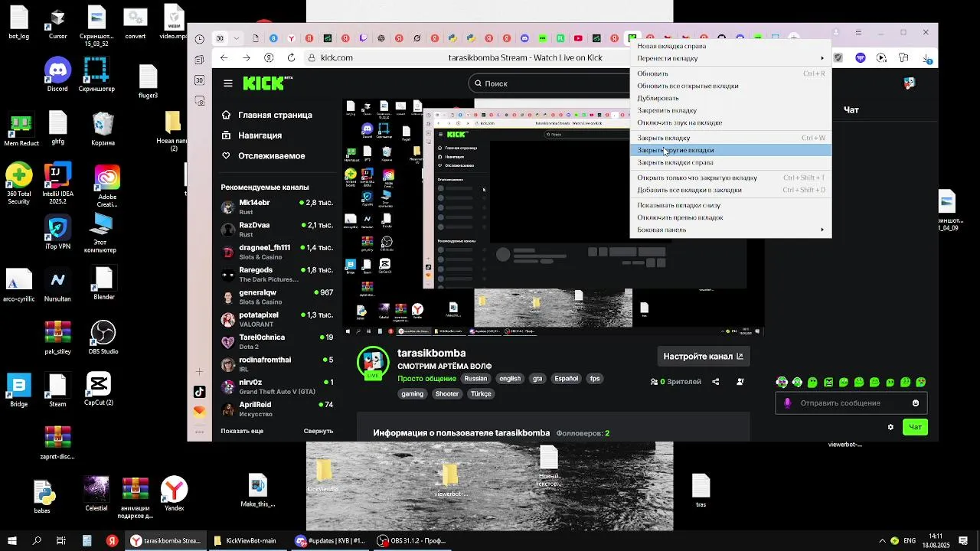
Task: Click 'Показать еще' to expand channel list
Action: (242, 431)
